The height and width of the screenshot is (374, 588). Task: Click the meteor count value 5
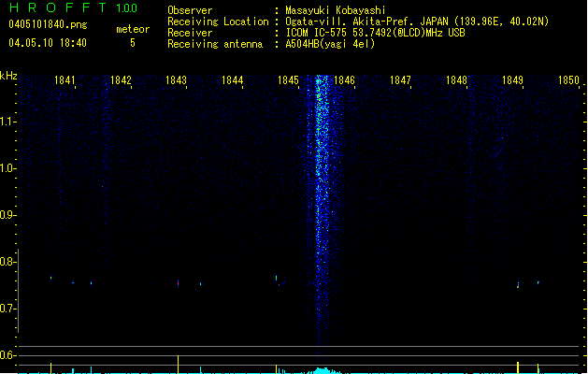pos(133,43)
